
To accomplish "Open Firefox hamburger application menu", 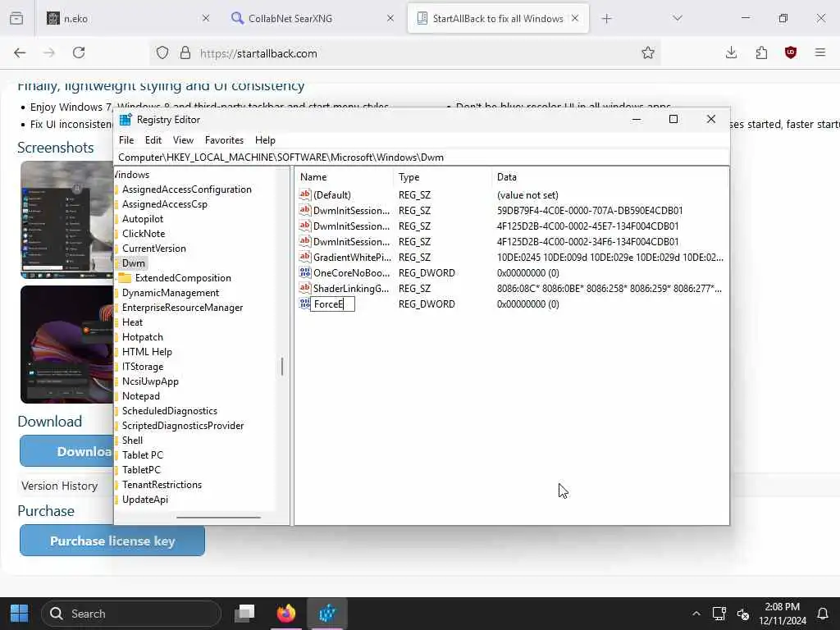I will coord(820,52).
